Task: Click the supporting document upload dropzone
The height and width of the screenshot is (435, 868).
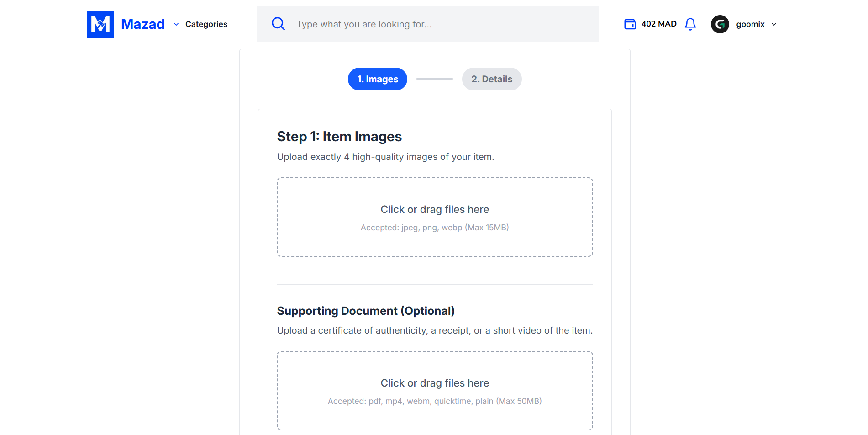Action: [435, 391]
